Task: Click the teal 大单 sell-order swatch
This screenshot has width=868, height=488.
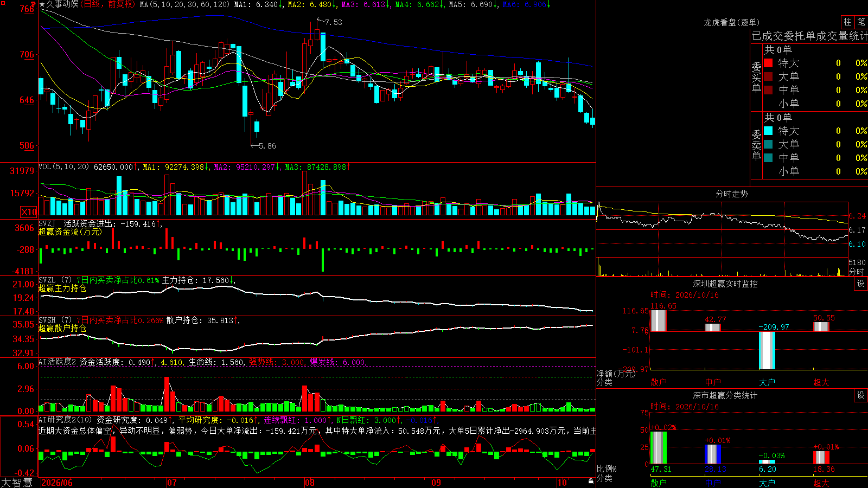Action: click(x=768, y=144)
